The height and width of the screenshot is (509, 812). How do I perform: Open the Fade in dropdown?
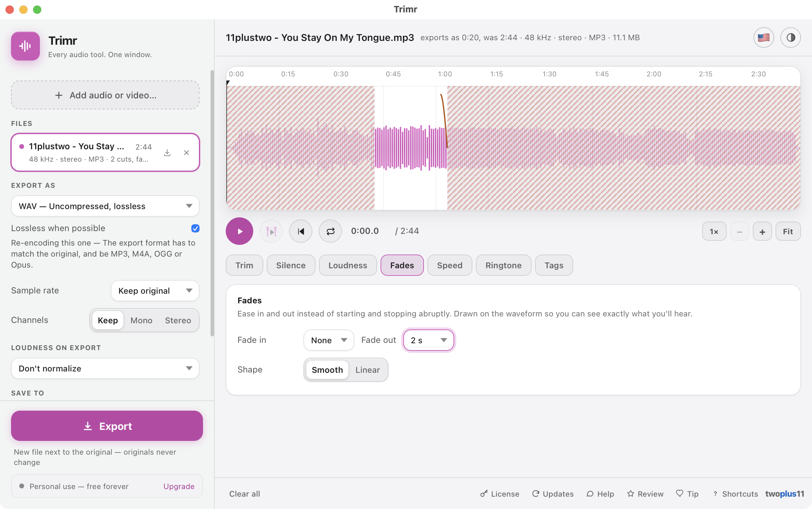click(x=329, y=340)
